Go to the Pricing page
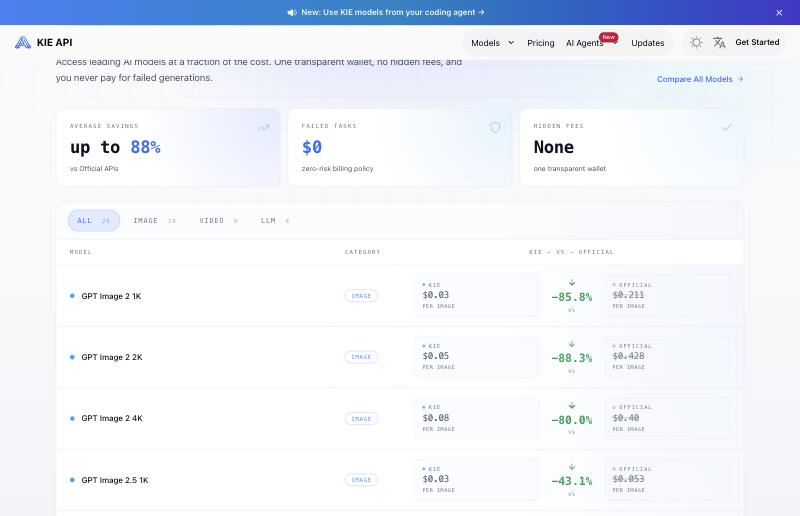 click(x=540, y=43)
